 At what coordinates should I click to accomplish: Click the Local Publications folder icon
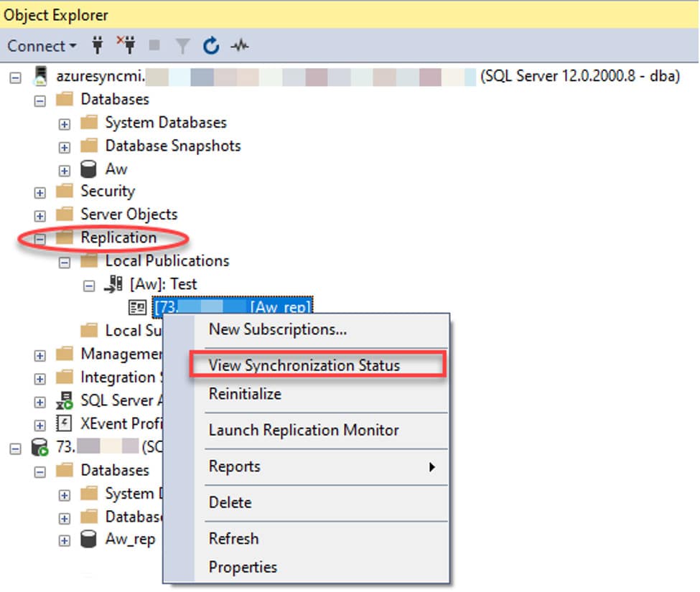click(x=89, y=260)
